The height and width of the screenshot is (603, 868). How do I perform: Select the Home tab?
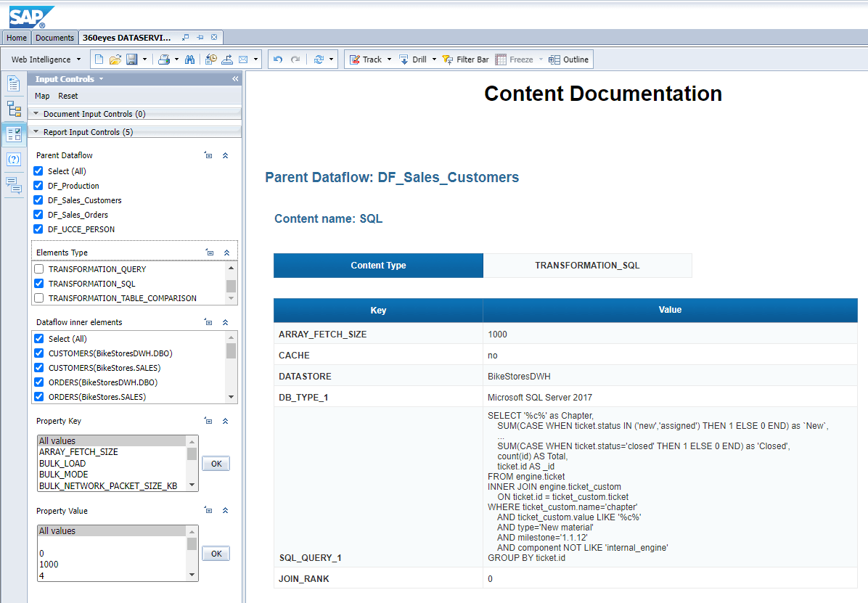coord(16,37)
